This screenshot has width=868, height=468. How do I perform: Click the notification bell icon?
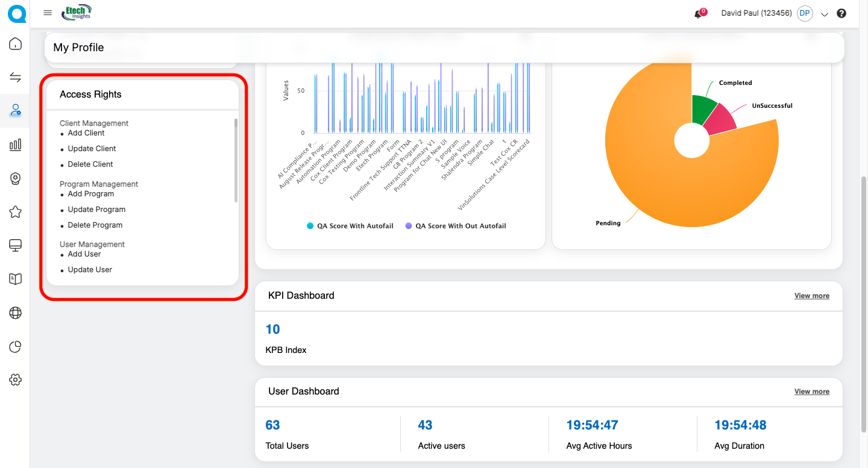(x=698, y=14)
